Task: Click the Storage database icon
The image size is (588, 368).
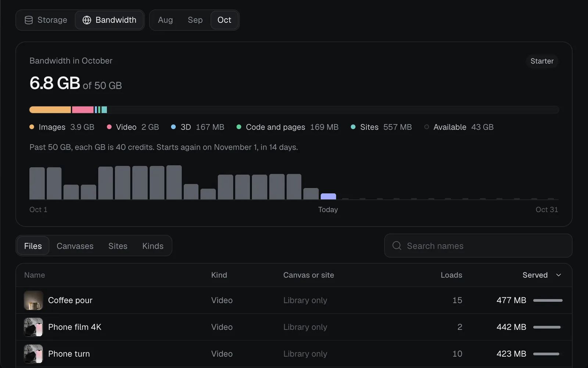Action: 29,20
